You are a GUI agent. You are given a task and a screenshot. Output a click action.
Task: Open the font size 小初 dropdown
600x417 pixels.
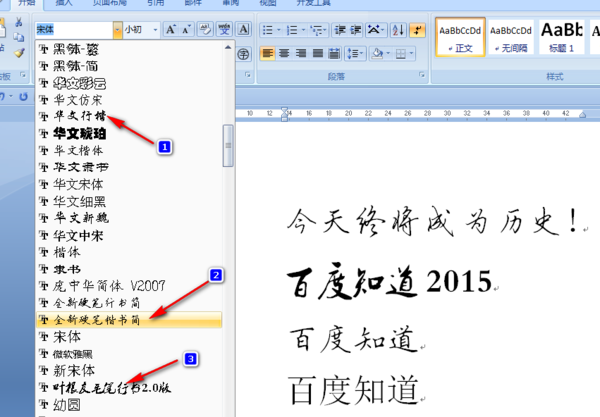pos(155,30)
